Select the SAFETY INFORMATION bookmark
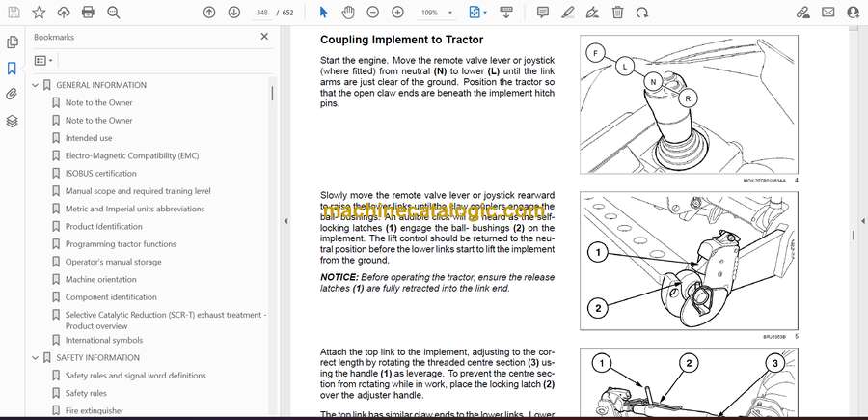The width and height of the screenshot is (868, 420). click(x=98, y=358)
